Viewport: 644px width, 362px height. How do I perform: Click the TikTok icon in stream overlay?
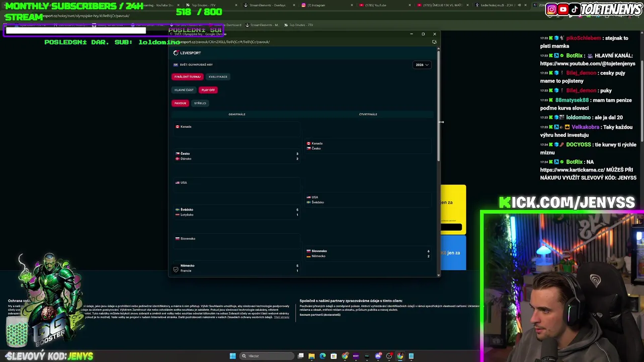click(x=574, y=9)
